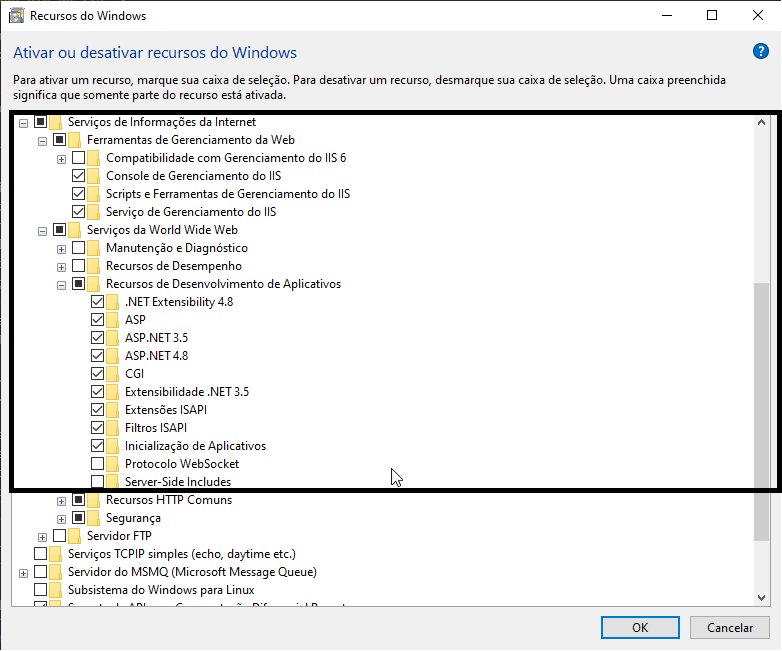Click the Cancelar button

(730, 627)
